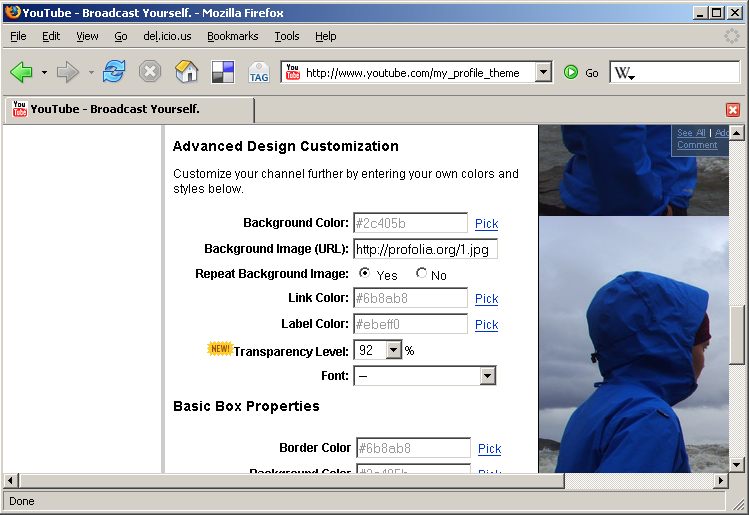Open the forward history dropdown arrow
Viewport: 749px width, 515px height.
click(91, 73)
